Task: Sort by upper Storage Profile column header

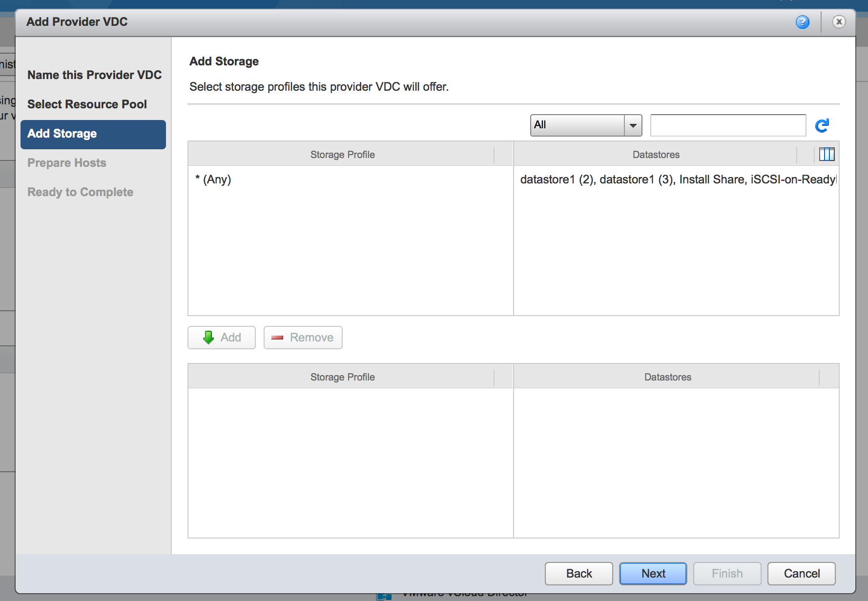Action: pos(342,155)
